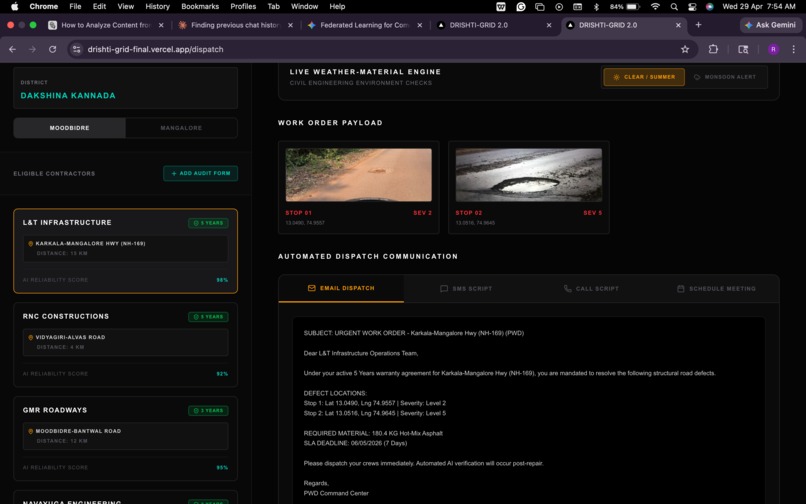806x504 pixels.
Task: Open the Wi-Fi status icon
Action: tap(655, 7)
